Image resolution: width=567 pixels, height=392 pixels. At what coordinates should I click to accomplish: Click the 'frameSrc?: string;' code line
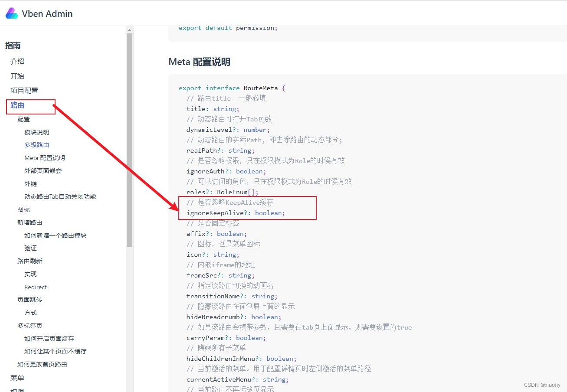(220, 275)
